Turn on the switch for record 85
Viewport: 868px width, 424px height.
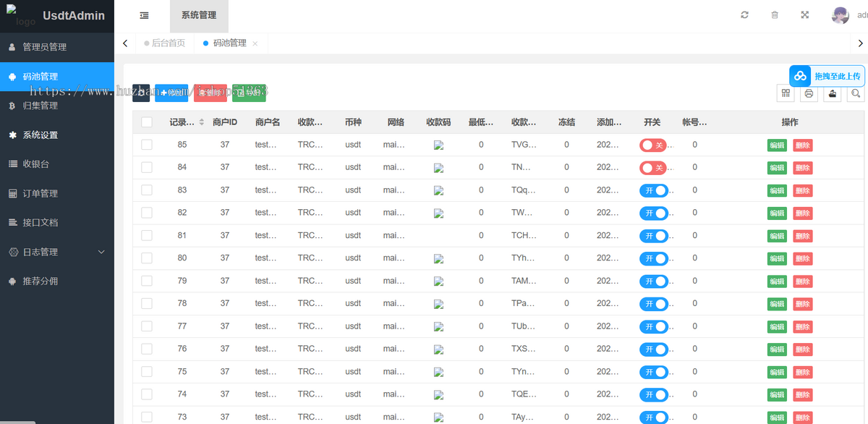(653, 145)
